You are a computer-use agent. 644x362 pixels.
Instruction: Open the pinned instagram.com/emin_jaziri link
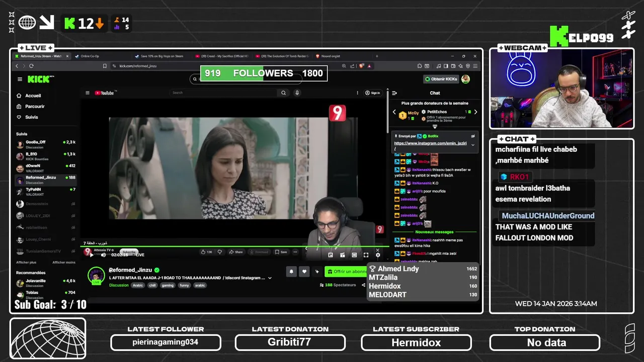(x=430, y=145)
